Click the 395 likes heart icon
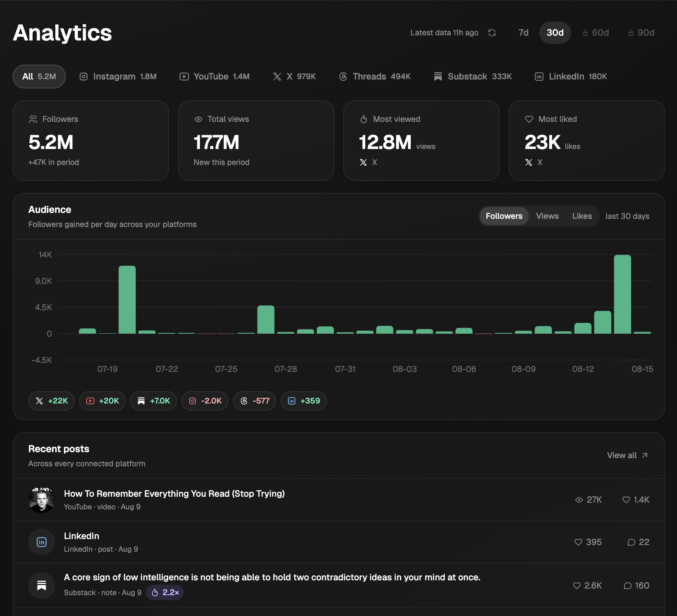 578,542
